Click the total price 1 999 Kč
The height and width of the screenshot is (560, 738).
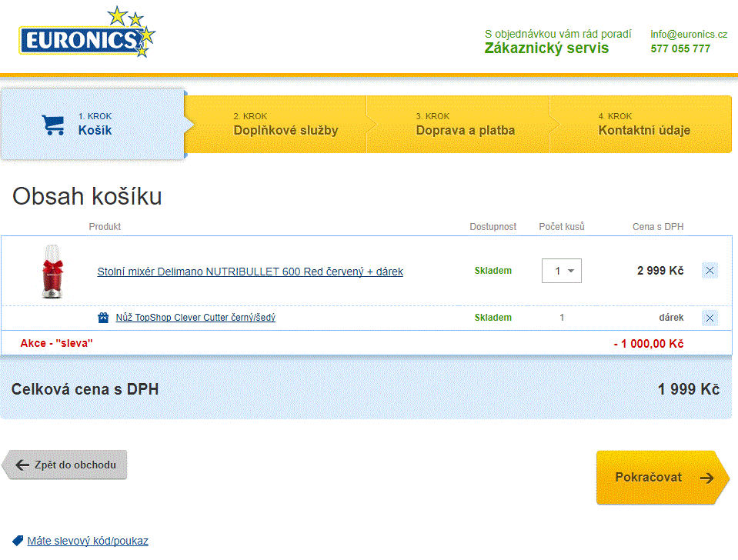click(689, 389)
